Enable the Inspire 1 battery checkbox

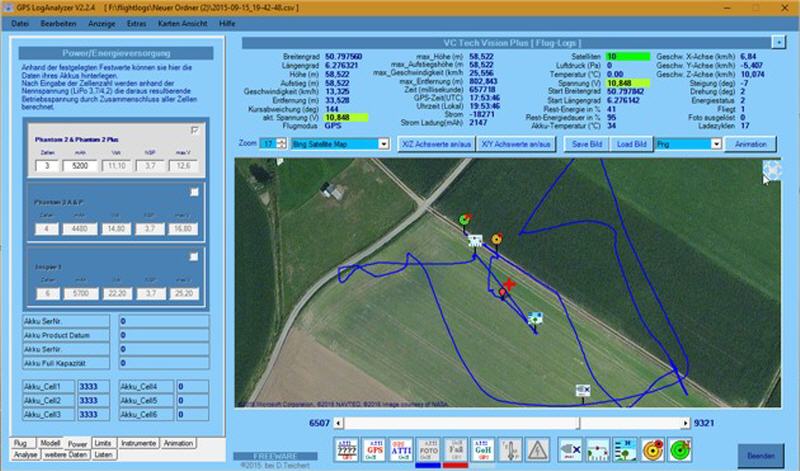(194, 257)
